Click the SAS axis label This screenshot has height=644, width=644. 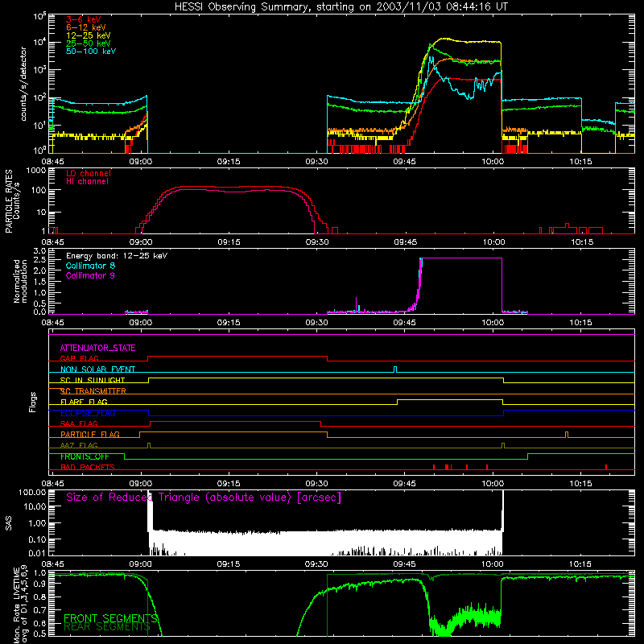8,523
